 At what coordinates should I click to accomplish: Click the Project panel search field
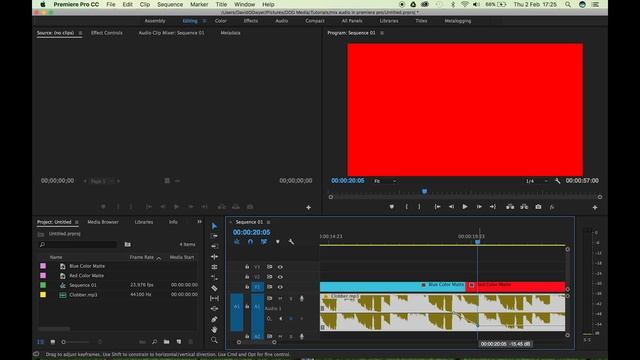click(78, 244)
